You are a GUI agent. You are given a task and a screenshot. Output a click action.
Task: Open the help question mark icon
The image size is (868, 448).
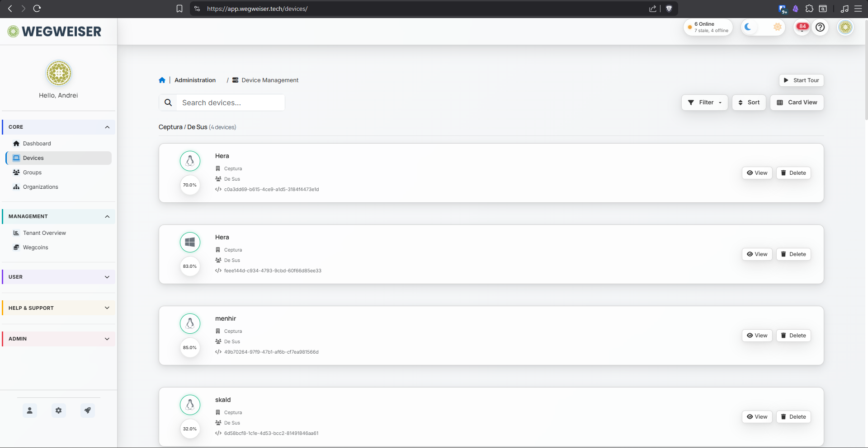[820, 27]
